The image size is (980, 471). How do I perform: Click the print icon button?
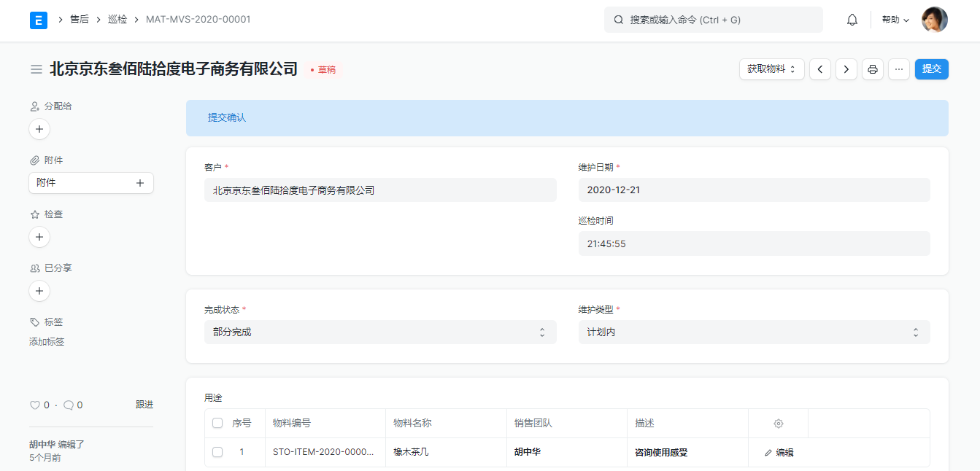[873, 69]
